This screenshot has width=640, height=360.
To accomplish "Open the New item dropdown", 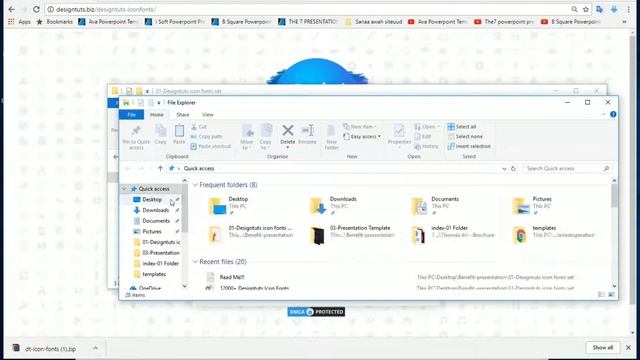I will pyautogui.click(x=360, y=127).
